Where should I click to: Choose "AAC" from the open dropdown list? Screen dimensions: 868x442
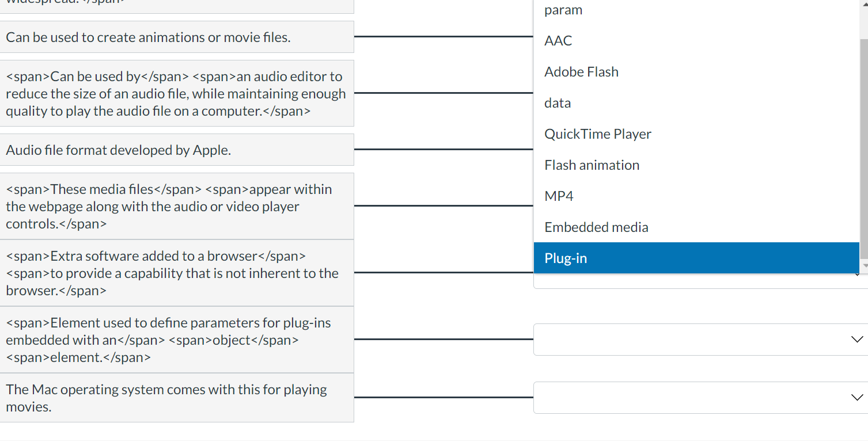coord(558,41)
